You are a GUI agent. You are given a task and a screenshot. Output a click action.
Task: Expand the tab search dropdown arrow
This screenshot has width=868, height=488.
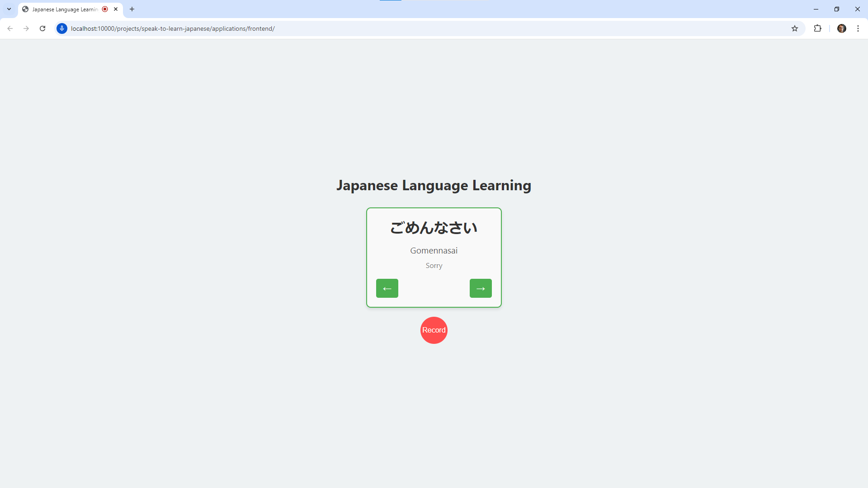click(x=9, y=9)
